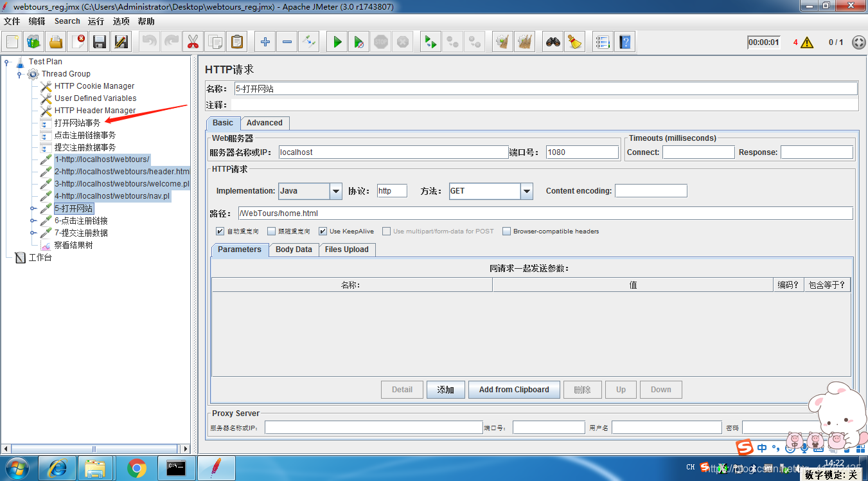Click the Connect timeout field

coord(698,152)
